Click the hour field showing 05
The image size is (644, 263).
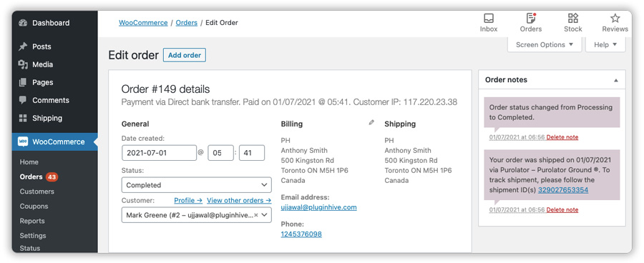(x=220, y=153)
